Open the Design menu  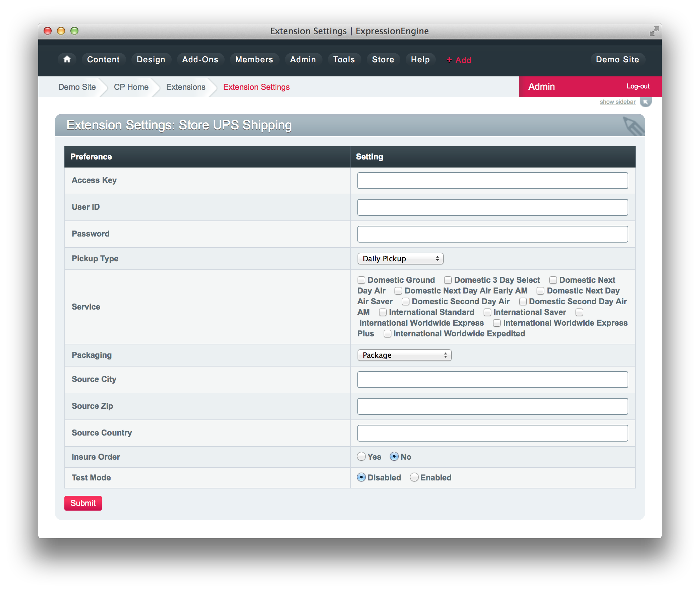(x=151, y=59)
